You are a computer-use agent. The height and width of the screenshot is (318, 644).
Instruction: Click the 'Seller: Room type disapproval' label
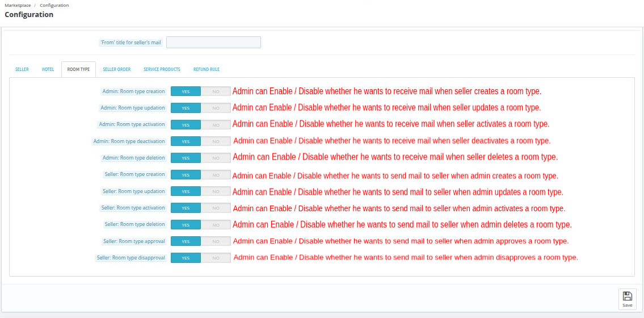[131, 258]
